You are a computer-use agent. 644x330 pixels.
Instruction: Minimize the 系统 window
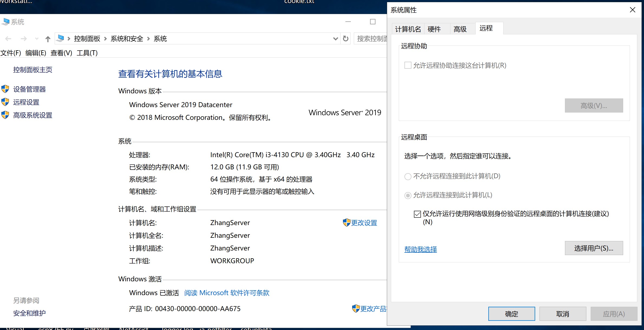[x=348, y=22]
